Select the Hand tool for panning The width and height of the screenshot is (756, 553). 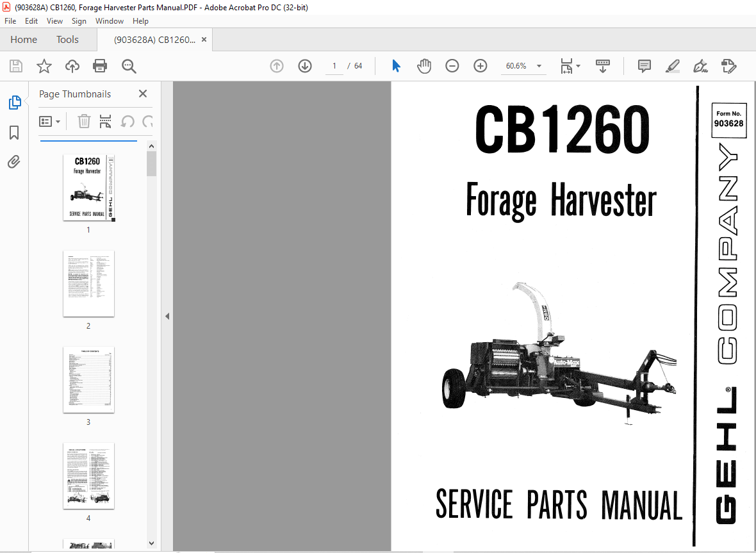423,65
